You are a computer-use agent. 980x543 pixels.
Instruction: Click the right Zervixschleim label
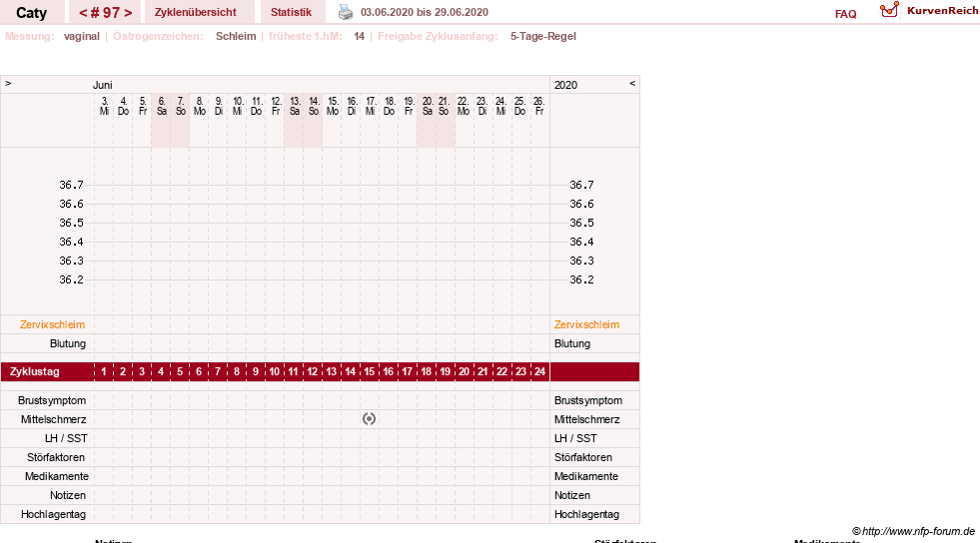[x=586, y=324]
